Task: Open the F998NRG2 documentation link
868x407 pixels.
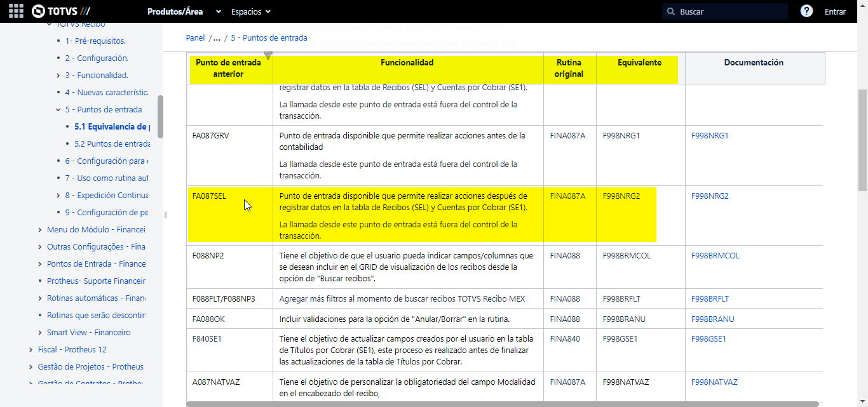Action: point(710,196)
